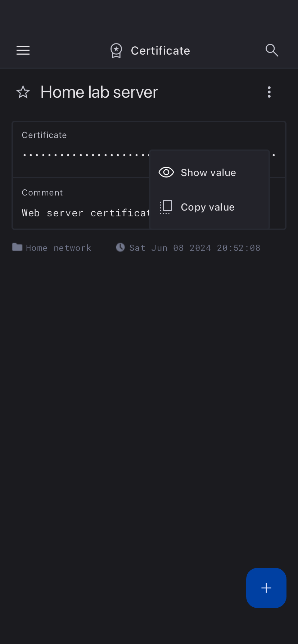Tap the add new item plus button

click(266, 588)
